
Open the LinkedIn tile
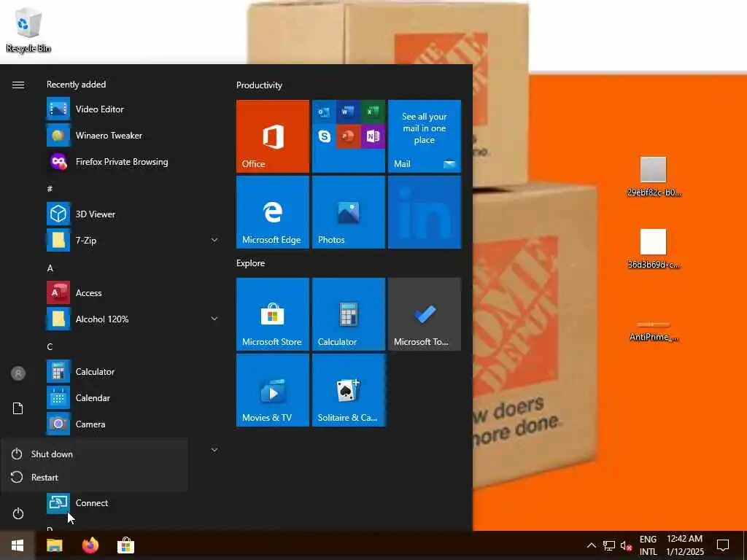(425, 212)
